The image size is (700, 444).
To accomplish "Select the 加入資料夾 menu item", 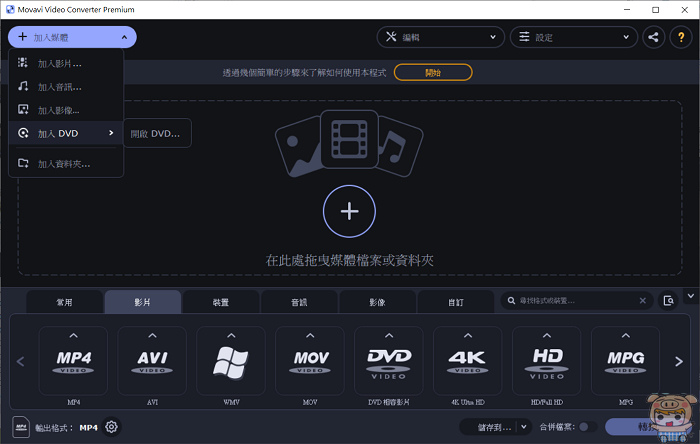I will [x=66, y=164].
